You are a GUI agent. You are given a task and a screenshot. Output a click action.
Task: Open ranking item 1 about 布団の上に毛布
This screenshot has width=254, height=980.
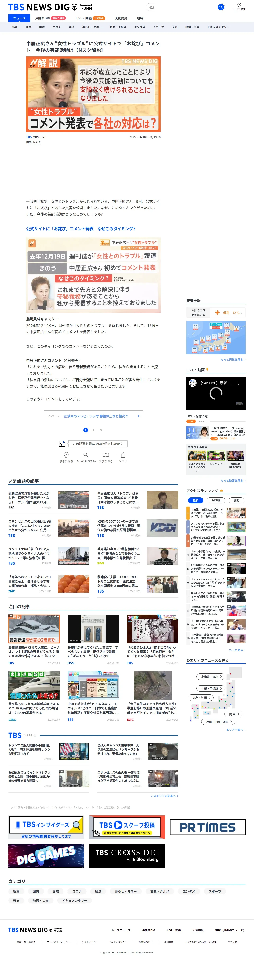216,513
